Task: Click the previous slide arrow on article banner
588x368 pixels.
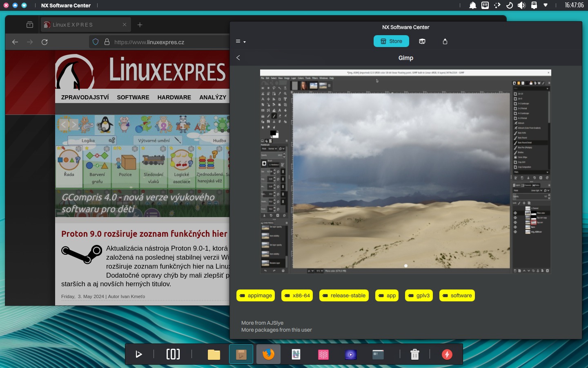Action: [64, 124]
